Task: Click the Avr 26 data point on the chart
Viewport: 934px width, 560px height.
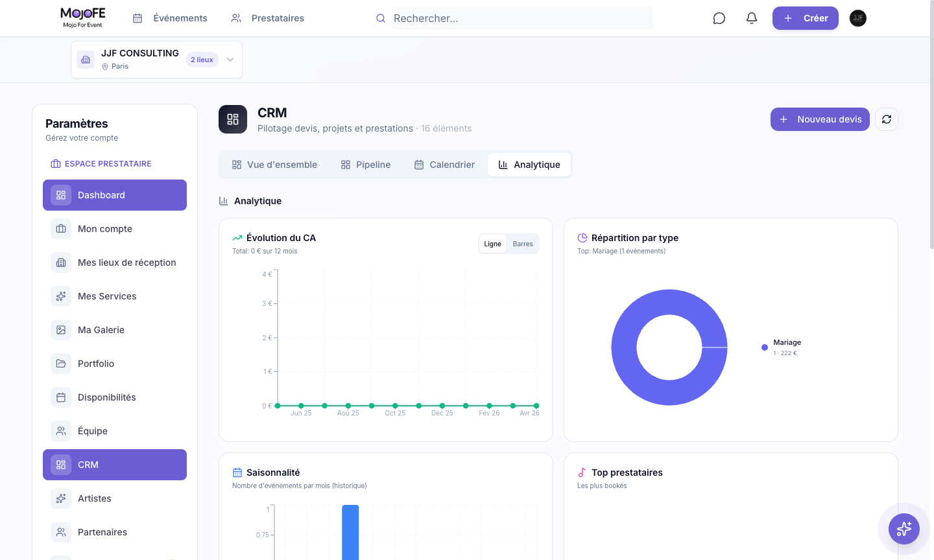Action: click(x=536, y=406)
